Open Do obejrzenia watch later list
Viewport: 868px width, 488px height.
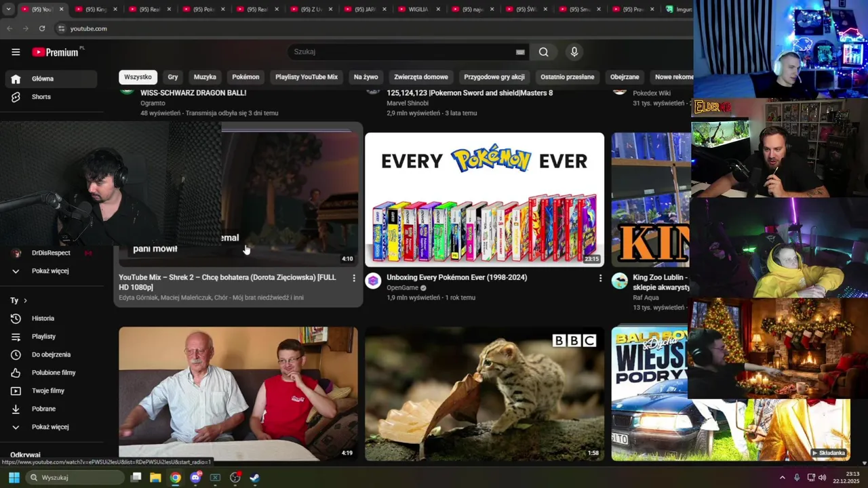(52, 354)
